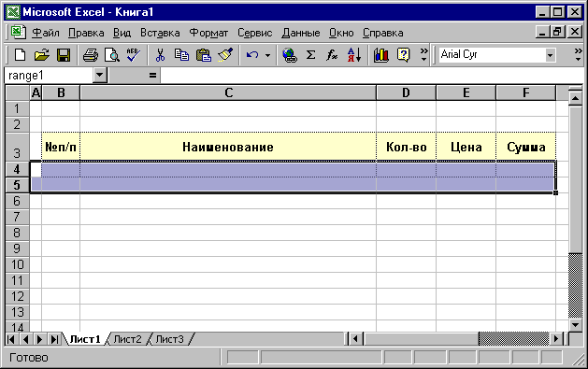Print the sheet with the printer icon
The height and width of the screenshot is (369, 588).
[91, 55]
